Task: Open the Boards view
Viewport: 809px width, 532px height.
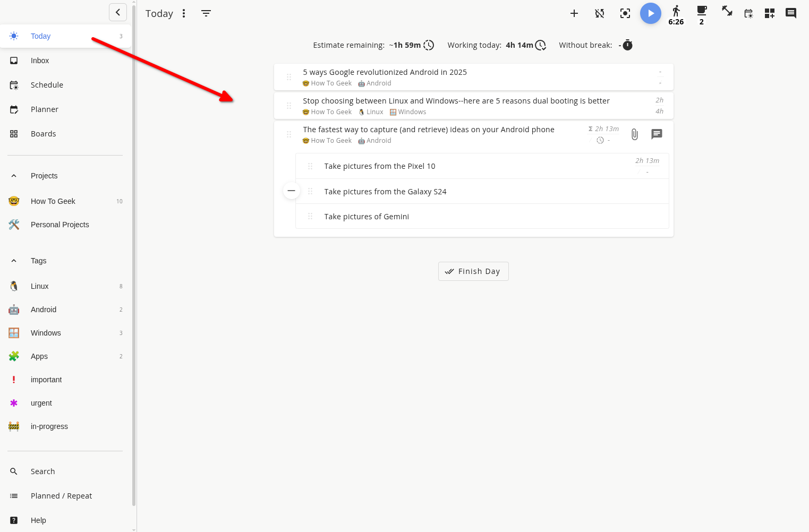Action: 66,134
